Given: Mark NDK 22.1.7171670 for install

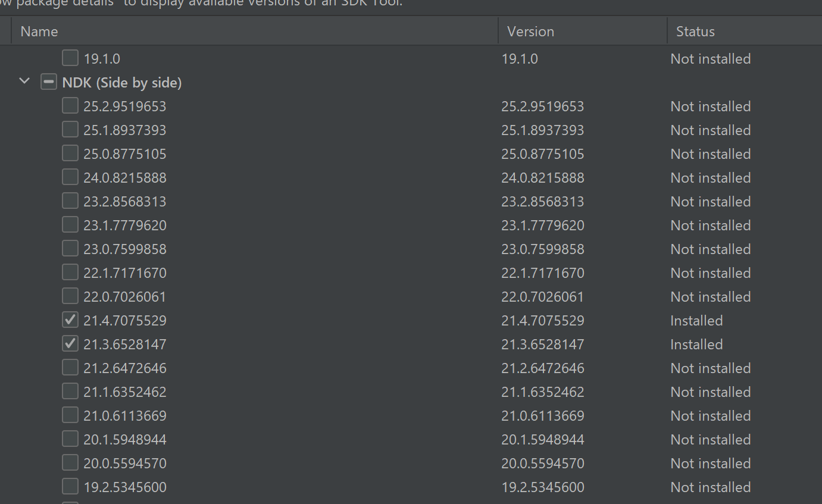Looking at the screenshot, I should (x=70, y=273).
